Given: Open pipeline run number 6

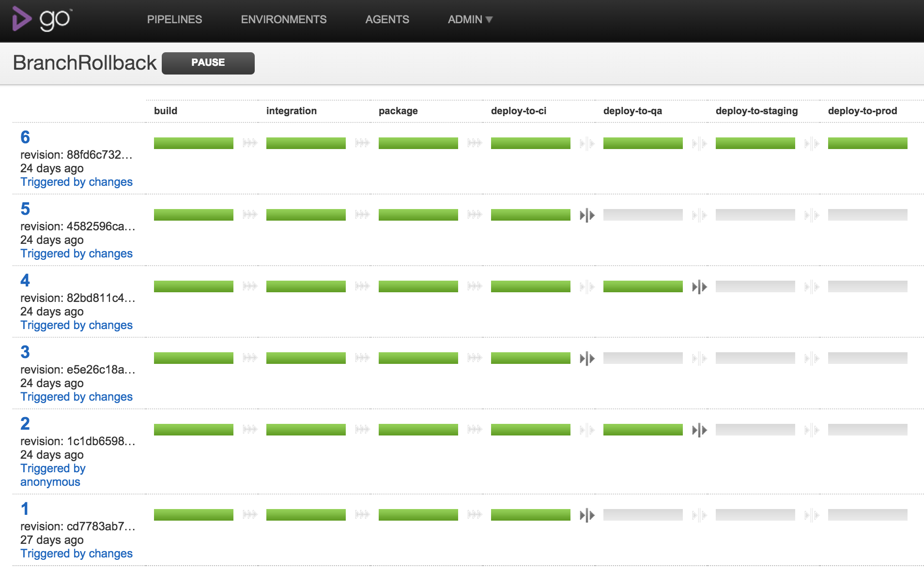Looking at the screenshot, I should pos(25,137).
